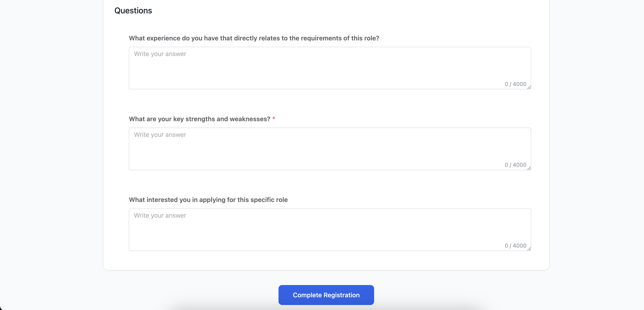Focus the strengths and weaknesses answer field
Viewport: 644px width, 310px height.
pos(329,149)
